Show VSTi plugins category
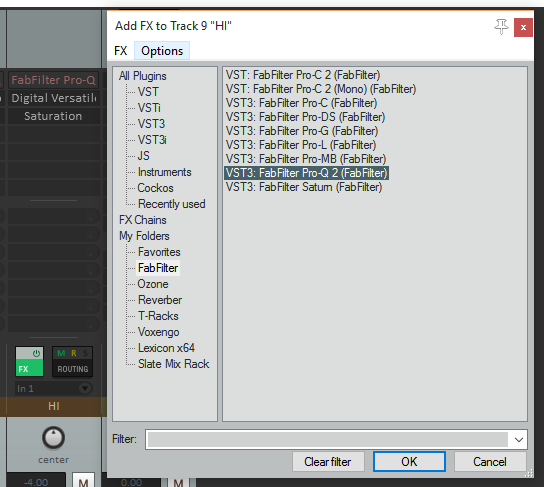Screen dimensions: 544x487 click(149, 108)
